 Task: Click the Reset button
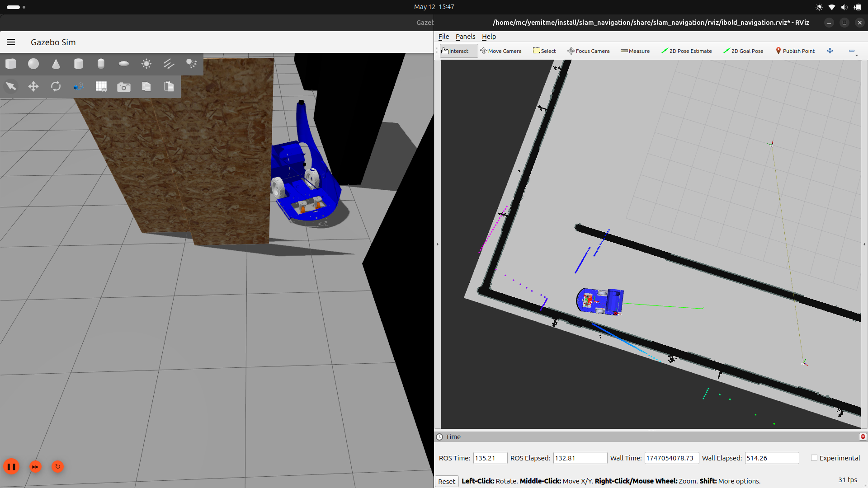click(446, 481)
